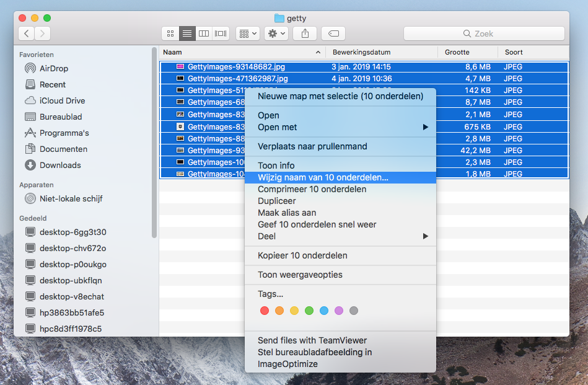Switch to gallery view in toolbar
The height and width of the screenshot is (385, 588).
tap(221, 33)
